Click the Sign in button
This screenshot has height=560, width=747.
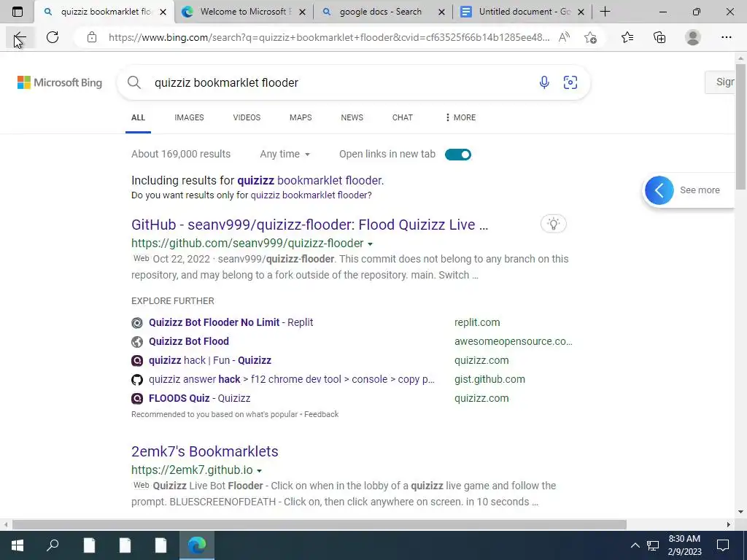point(720,82)
